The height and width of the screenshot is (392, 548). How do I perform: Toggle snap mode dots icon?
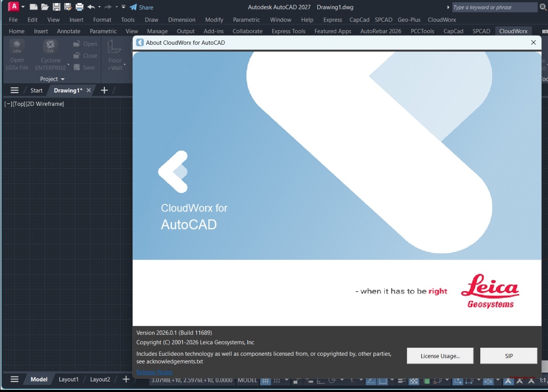tap(277, 380)
